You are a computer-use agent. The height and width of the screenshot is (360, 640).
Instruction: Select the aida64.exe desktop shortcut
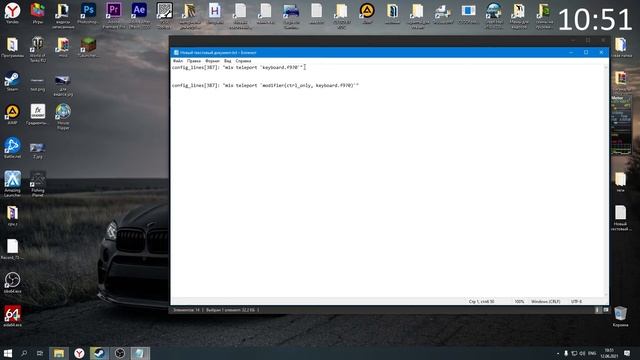point(12,316)
